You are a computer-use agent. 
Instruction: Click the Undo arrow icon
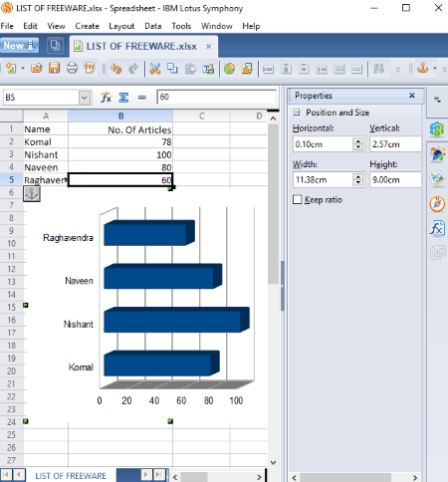pos(115,69)
